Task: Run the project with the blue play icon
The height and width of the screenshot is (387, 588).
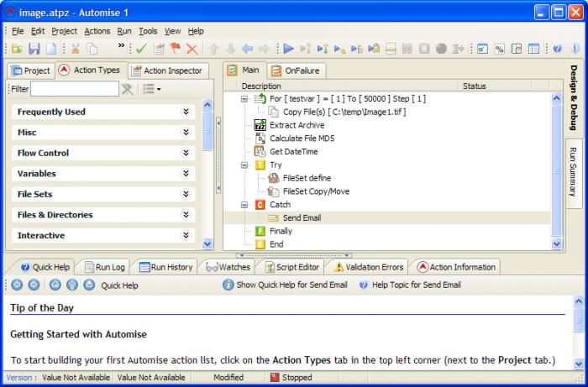Action: (288, 49)
